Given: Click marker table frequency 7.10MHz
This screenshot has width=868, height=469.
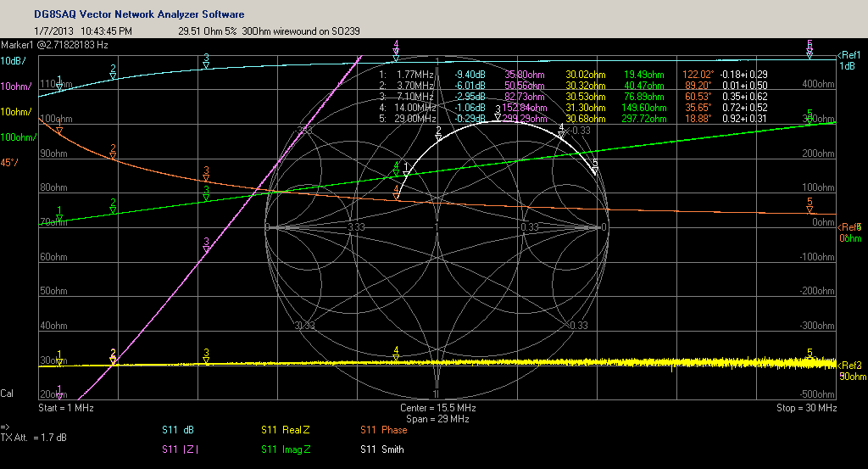Looking at the screenshot, I should pyautogui.click(x=415, y=97).
